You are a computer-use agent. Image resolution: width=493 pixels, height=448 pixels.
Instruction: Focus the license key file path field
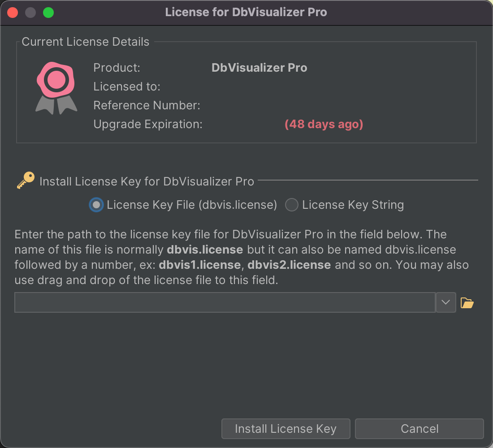[225, 302]
